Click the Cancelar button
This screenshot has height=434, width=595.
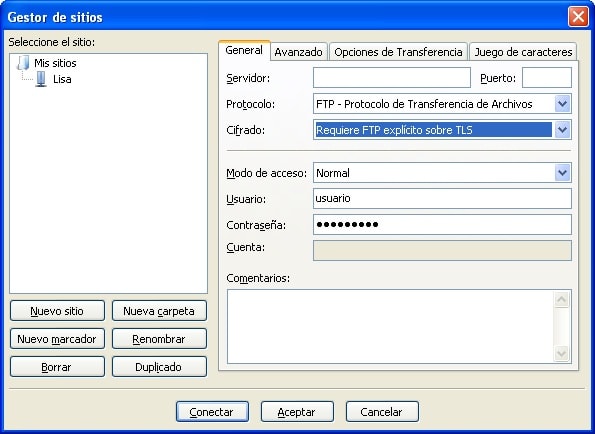pos(382,412)
